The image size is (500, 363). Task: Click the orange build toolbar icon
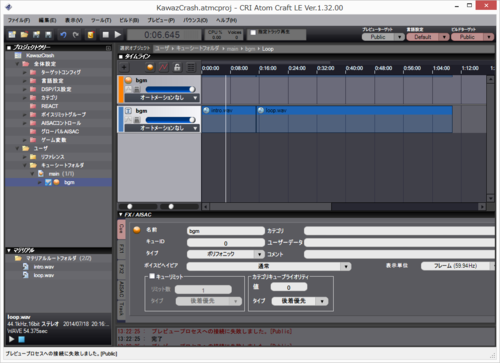[x=90, y=35]
